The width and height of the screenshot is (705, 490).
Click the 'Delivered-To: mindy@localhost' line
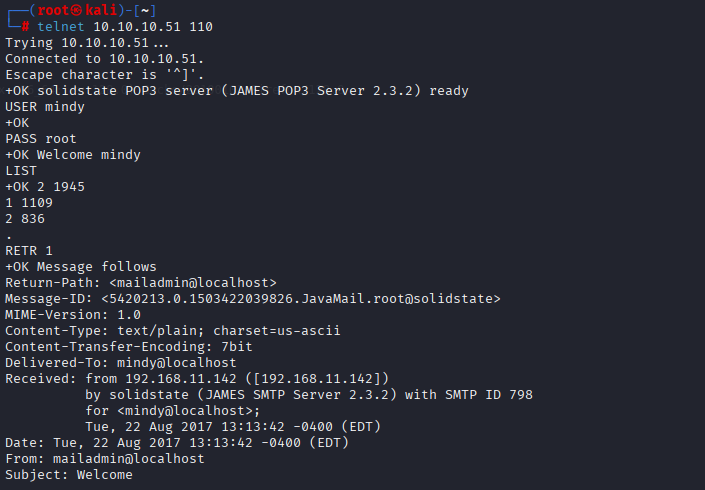[120, 363]
